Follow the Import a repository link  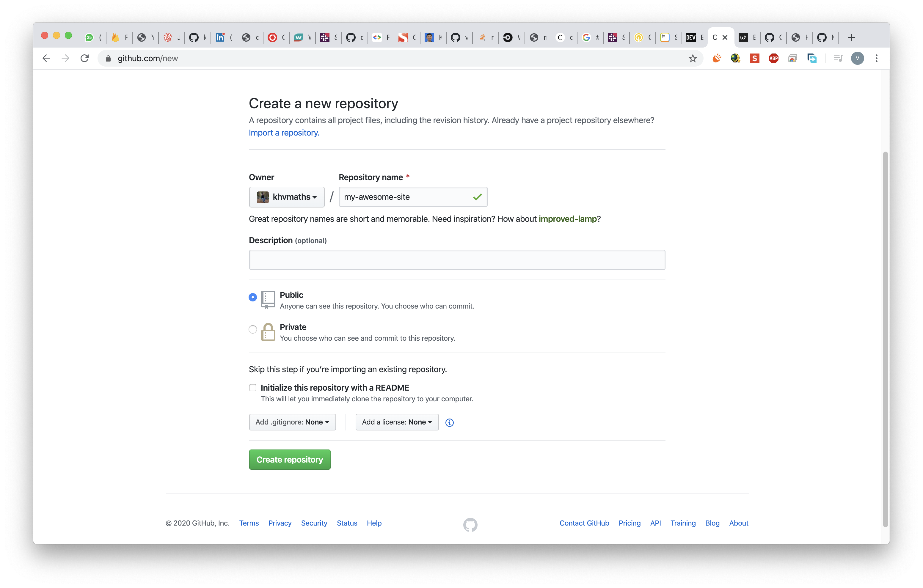[x=284, y=133]
